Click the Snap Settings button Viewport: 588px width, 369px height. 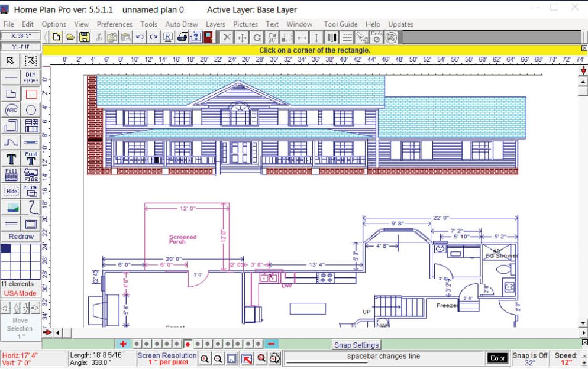click(x=356, y=345)
